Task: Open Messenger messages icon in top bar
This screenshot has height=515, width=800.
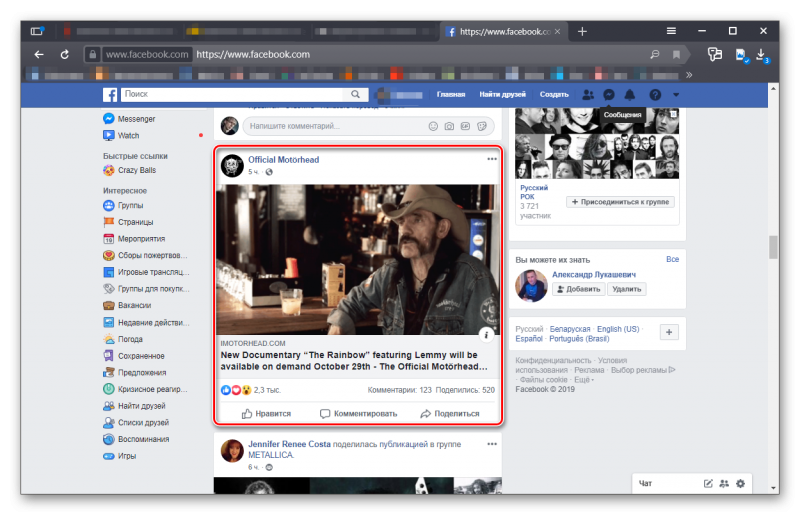Action: pos(609,94)
